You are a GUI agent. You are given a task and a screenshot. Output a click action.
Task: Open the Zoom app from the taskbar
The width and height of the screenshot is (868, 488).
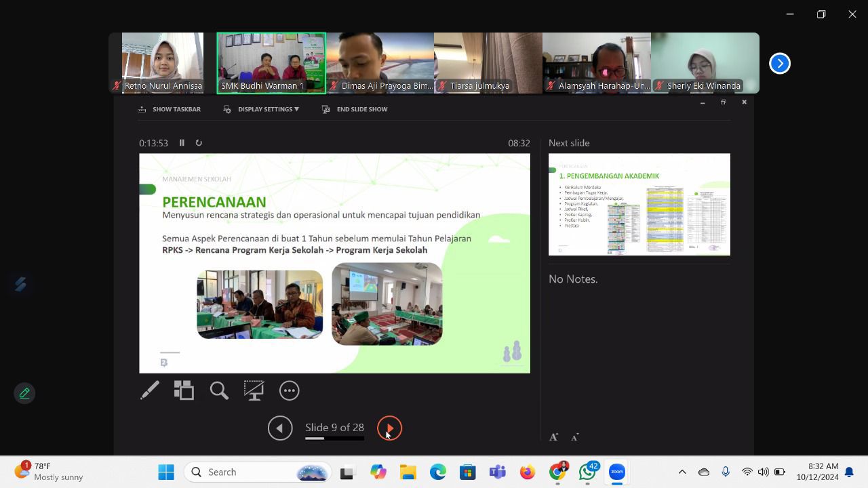coord(616,472)
